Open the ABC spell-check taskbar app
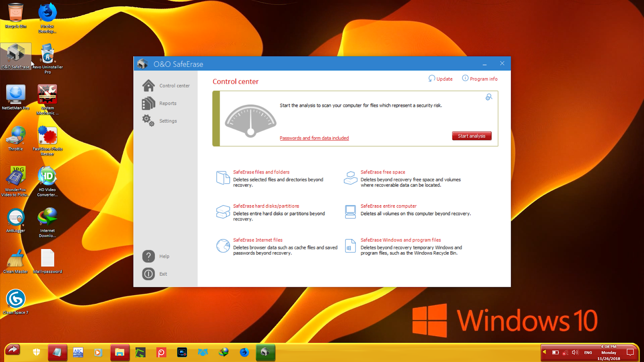This screenshot has height=362, width=644. [78, 352]
